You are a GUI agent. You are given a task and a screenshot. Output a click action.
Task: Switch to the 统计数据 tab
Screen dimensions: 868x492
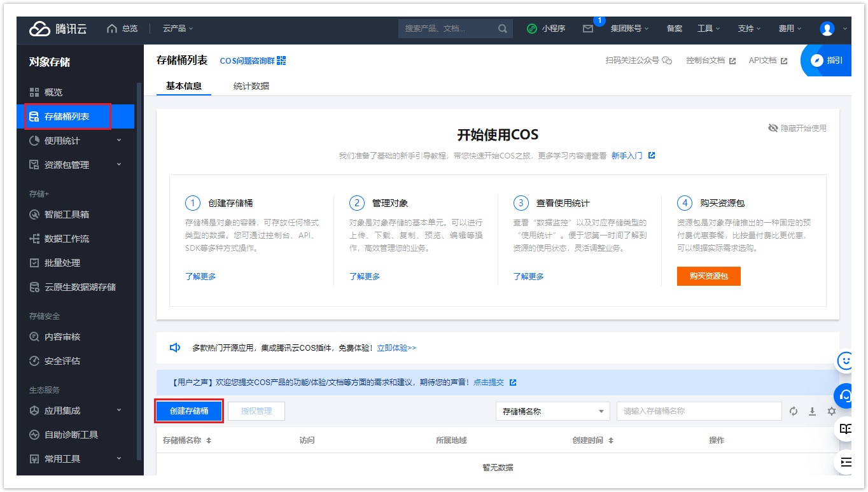pos(251,86)
